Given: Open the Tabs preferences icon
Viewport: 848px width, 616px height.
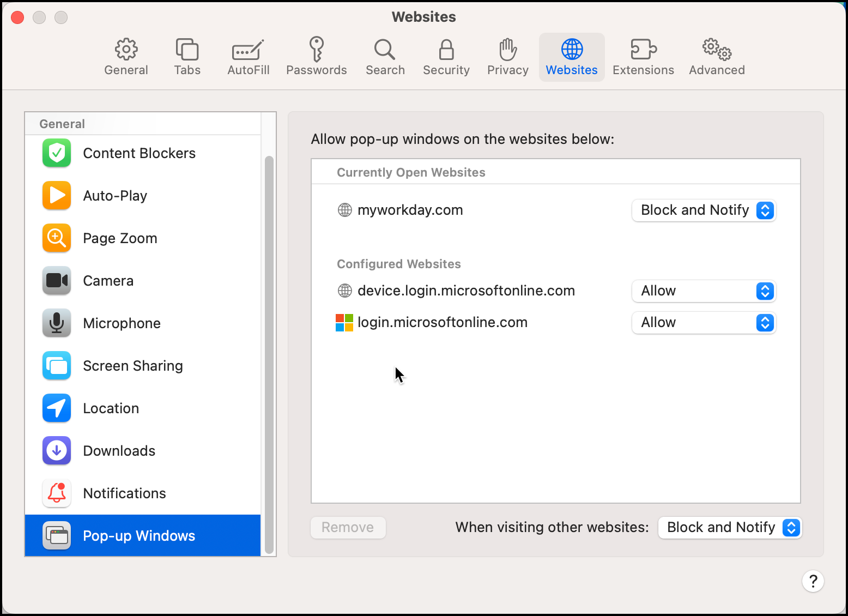Looking at the screenshot, I should tap(187, 49).
